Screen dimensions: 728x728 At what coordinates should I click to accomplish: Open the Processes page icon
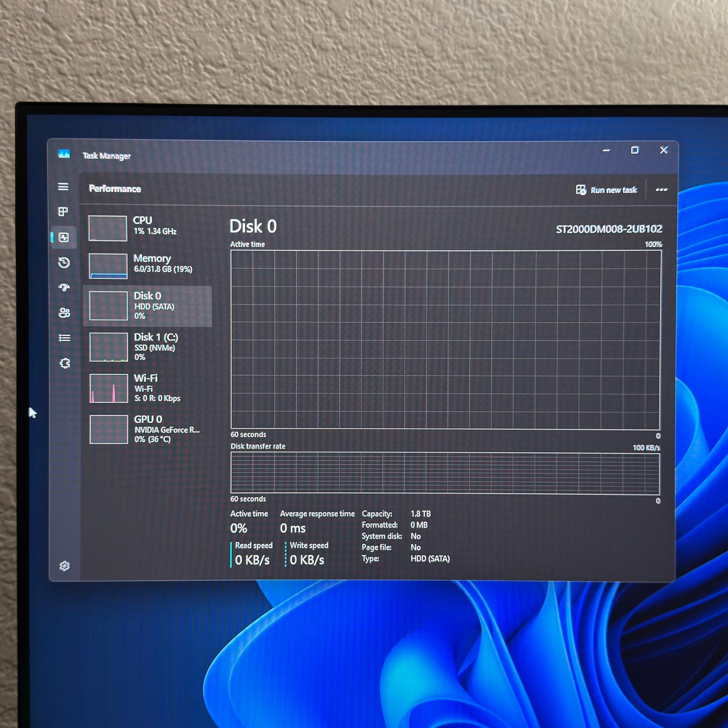tap(63, 212)
